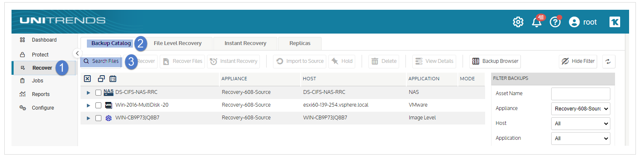Click Import to Source button
The image size is (644, 164).
[x=300, y=61]
